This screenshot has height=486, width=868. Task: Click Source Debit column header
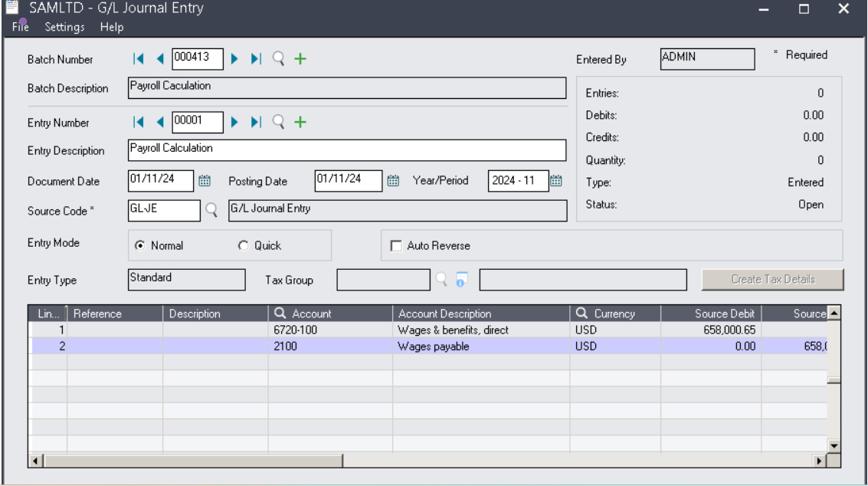pos(711,313)
